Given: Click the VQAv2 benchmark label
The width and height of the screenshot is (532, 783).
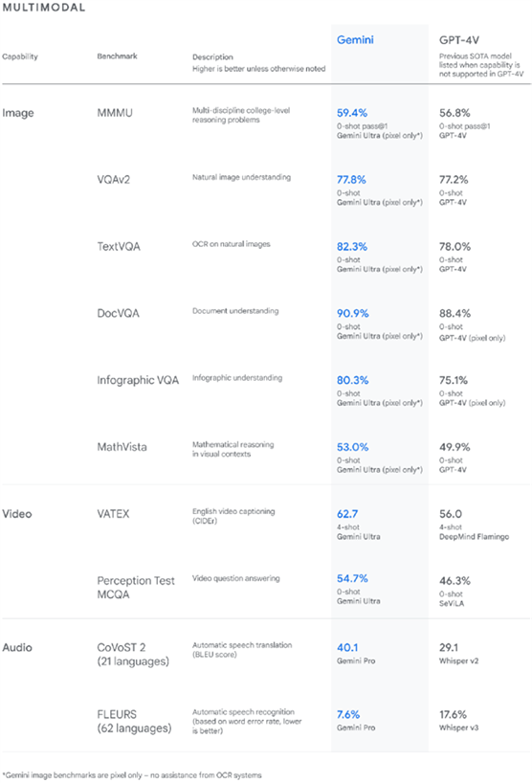Looking at the screenshot, I should pos(113,180).
